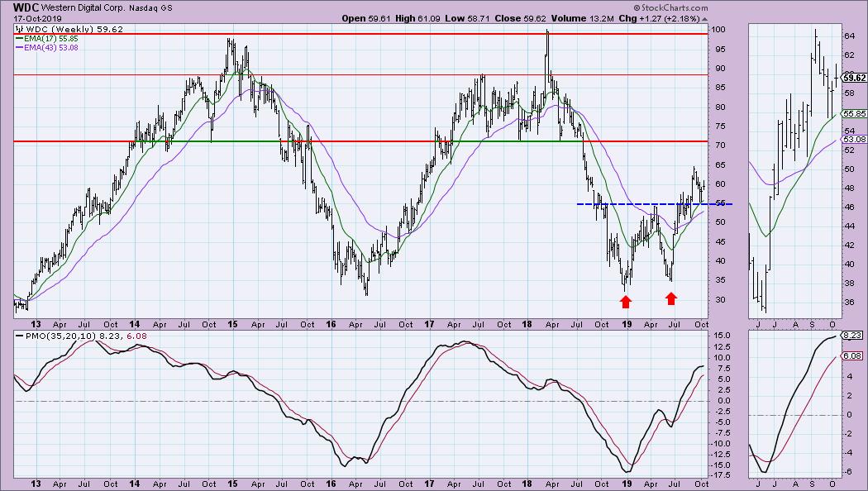
Task: Select the Open 59.61 value in the header
Action: click(366, 18)
